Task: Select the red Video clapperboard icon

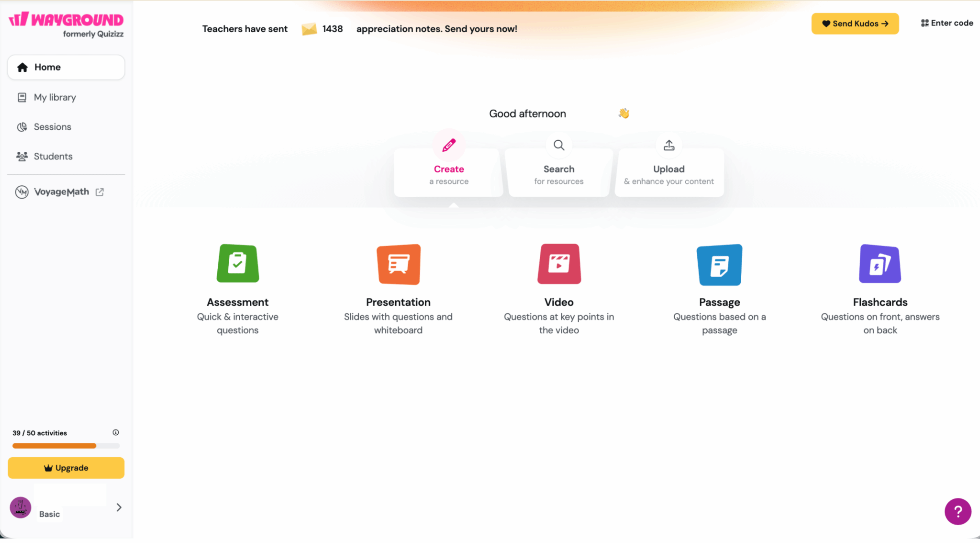Action: 559,264
